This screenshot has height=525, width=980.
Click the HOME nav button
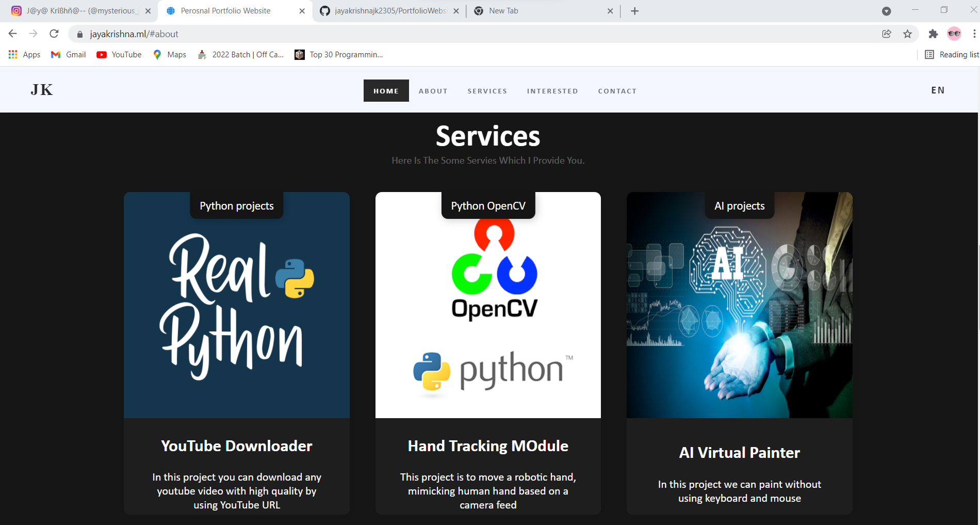coord(386,90)
